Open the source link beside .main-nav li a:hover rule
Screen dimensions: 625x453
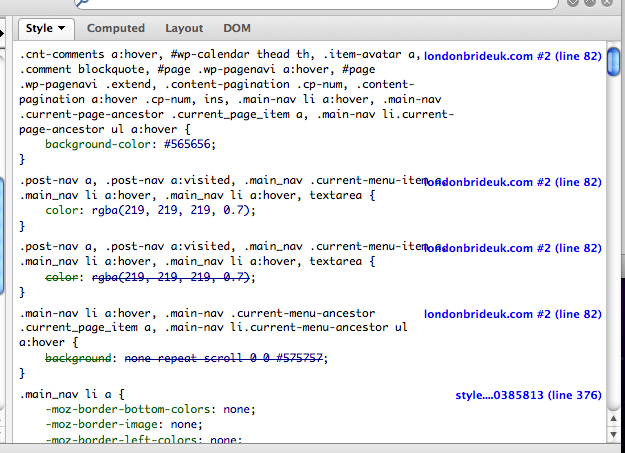(513, 314)
